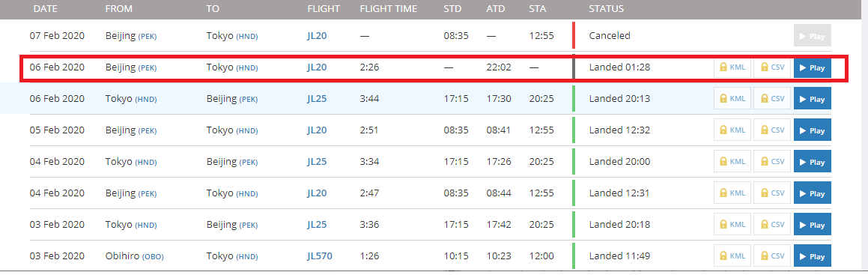The height and width of the screenshot is (275, 868).
Task: Click CSV lock icon for 04 Feb JL20
Action: click(x=765, y=193)
